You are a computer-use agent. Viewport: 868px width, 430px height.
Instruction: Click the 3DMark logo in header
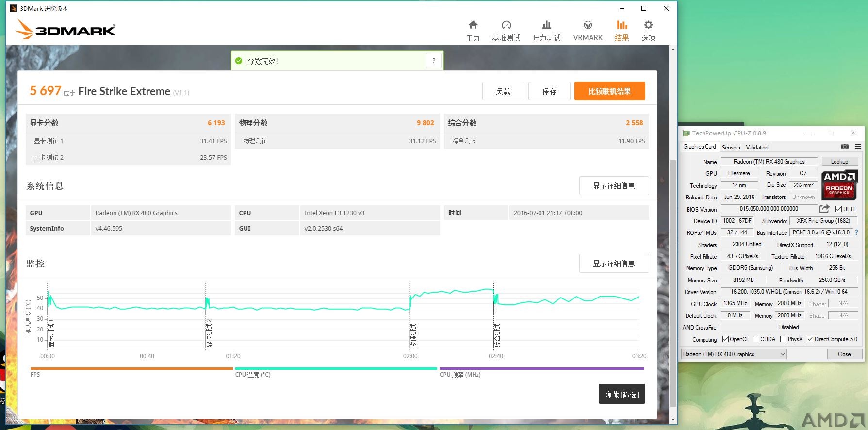pos(65,29)
